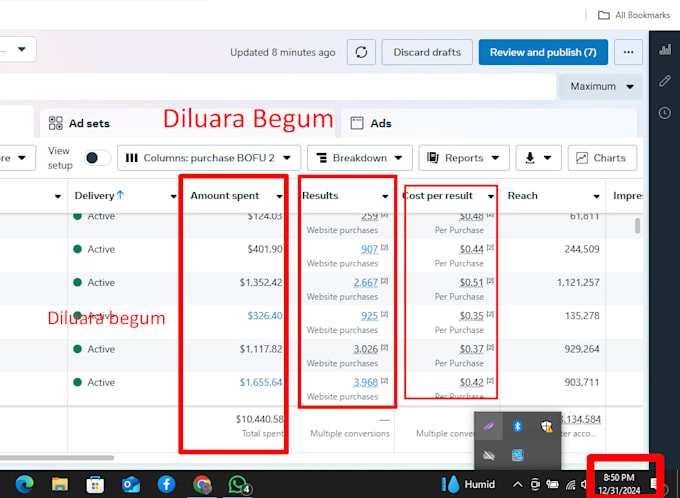Toggle the View setup switch
680x498 pixels.
coord(97,158)
